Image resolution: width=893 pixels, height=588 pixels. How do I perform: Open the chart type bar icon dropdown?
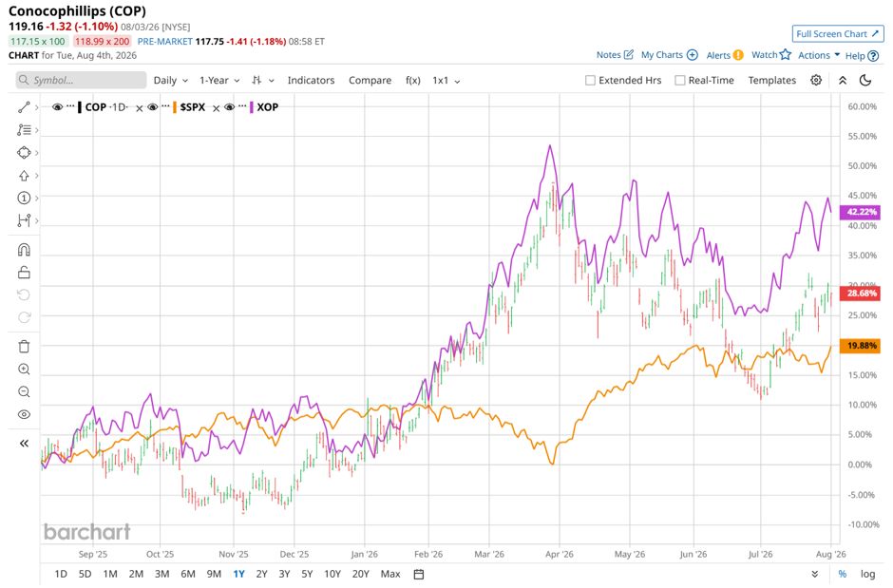tap(262, 80)
